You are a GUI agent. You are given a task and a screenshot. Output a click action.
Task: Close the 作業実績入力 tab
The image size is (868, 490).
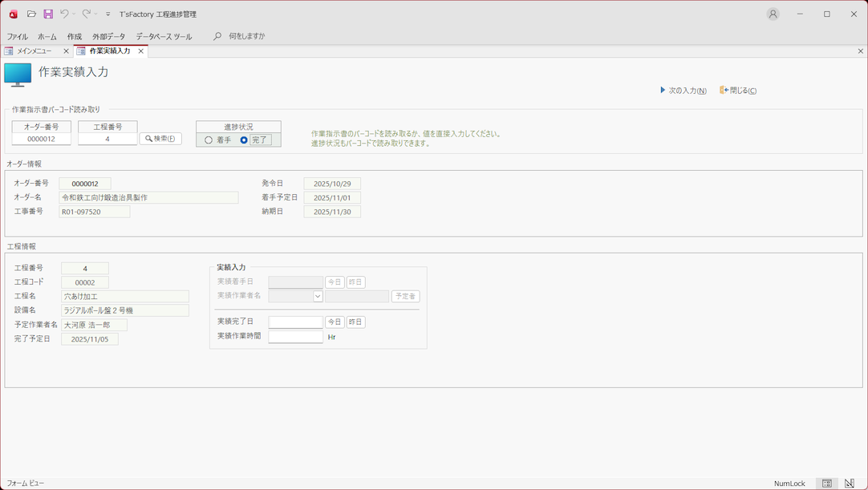[141, 51]
